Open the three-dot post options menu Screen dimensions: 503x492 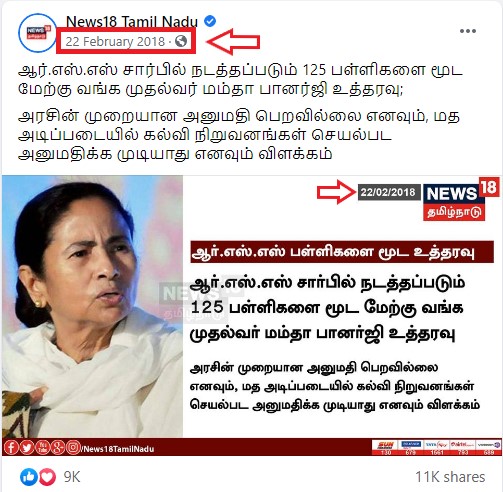pos(468,31)
